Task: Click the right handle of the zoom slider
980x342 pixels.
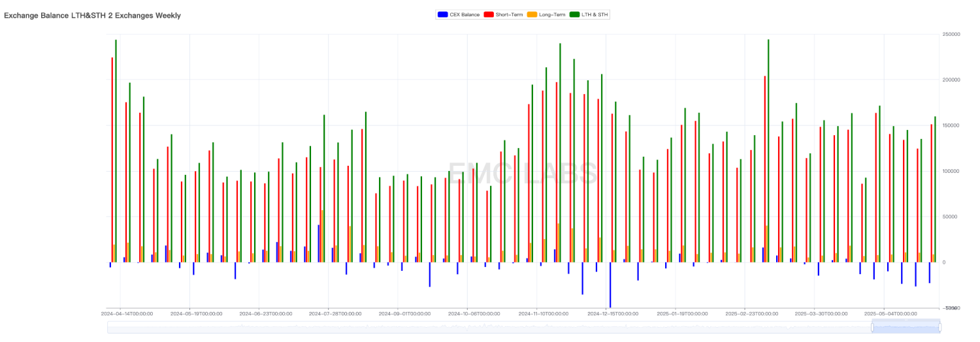Action: pyautogui.click(x=940, y=327)
